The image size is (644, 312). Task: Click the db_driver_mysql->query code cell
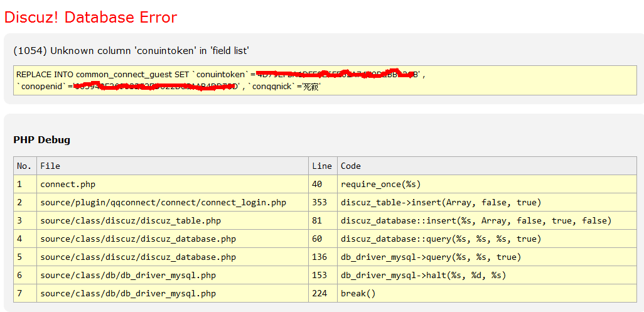coord(431,257)
